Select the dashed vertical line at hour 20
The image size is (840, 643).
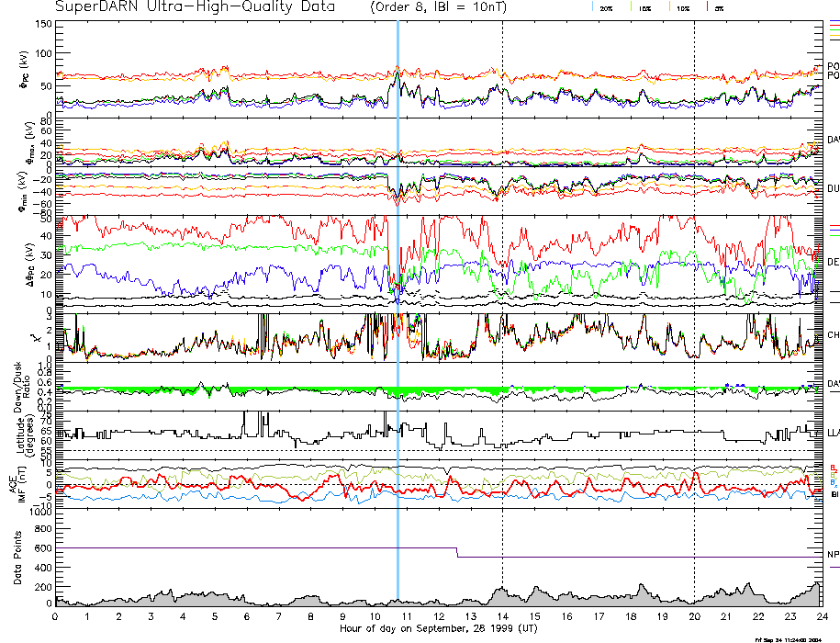[694, 276]
